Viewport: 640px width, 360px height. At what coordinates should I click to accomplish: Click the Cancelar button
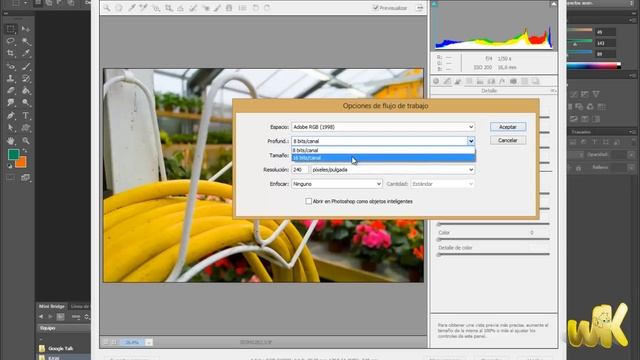[x=508, y=140]
